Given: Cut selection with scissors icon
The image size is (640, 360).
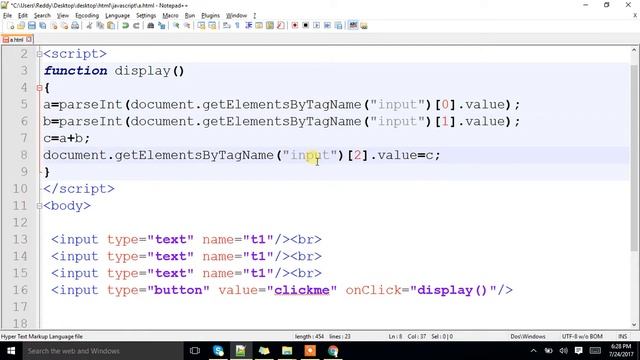Looking at the screenshot, I should click(89, 26).
